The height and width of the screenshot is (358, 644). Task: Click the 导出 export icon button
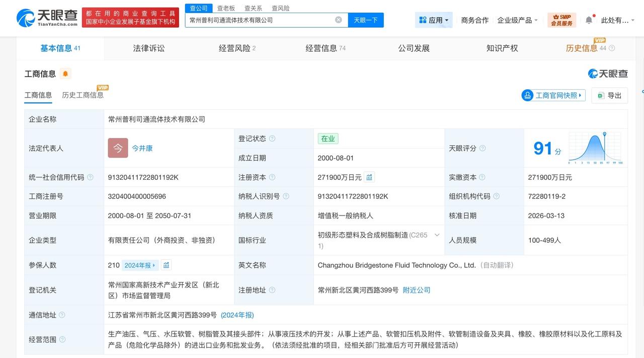tap(609, 95)
